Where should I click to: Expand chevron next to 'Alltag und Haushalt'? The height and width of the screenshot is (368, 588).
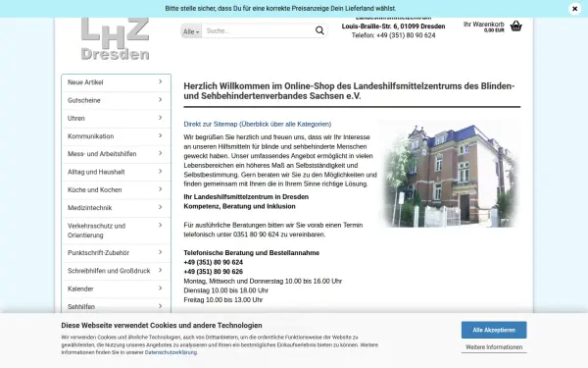point(160,172)
